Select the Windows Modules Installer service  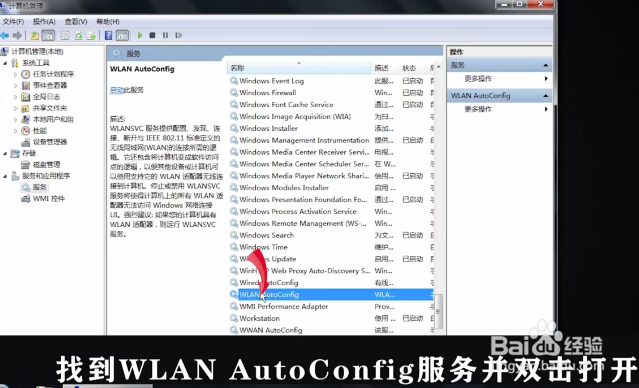pos(330,188)
